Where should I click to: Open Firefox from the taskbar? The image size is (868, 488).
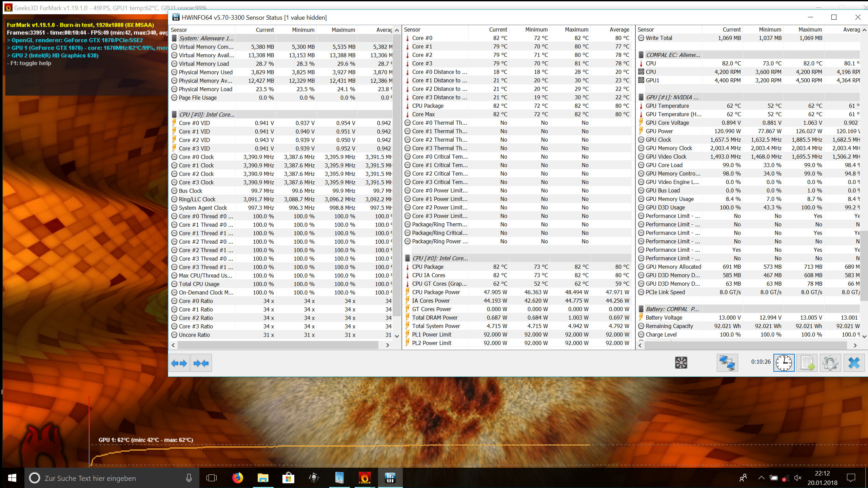point(237,478)
